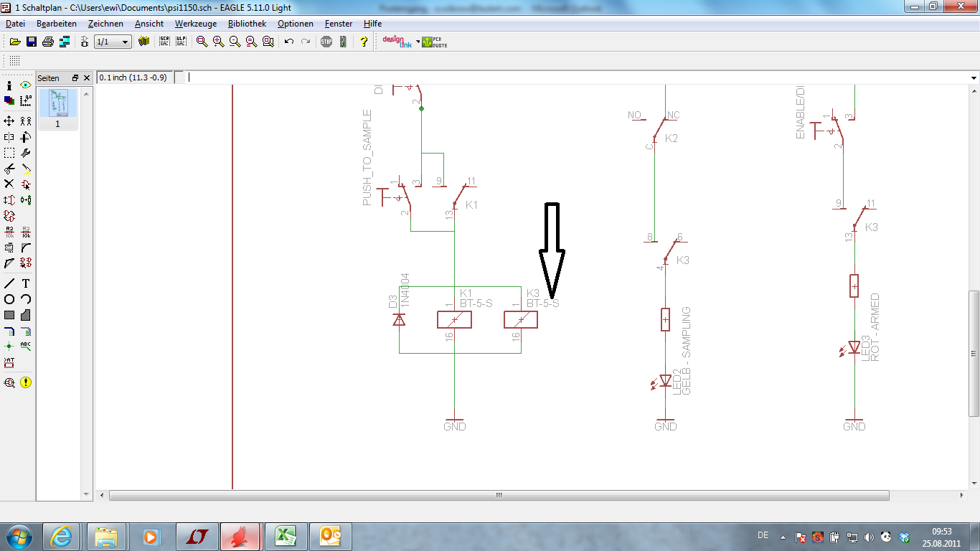Click the horizontal scrollbar of the schematic
The height and width of the screenshot is (551, 980).
(x=499, y=495)
